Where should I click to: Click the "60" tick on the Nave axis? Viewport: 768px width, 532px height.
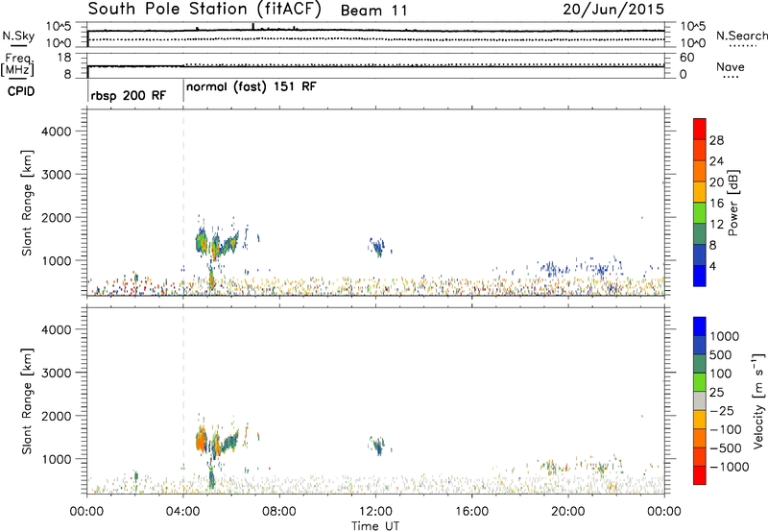(687, 58)
